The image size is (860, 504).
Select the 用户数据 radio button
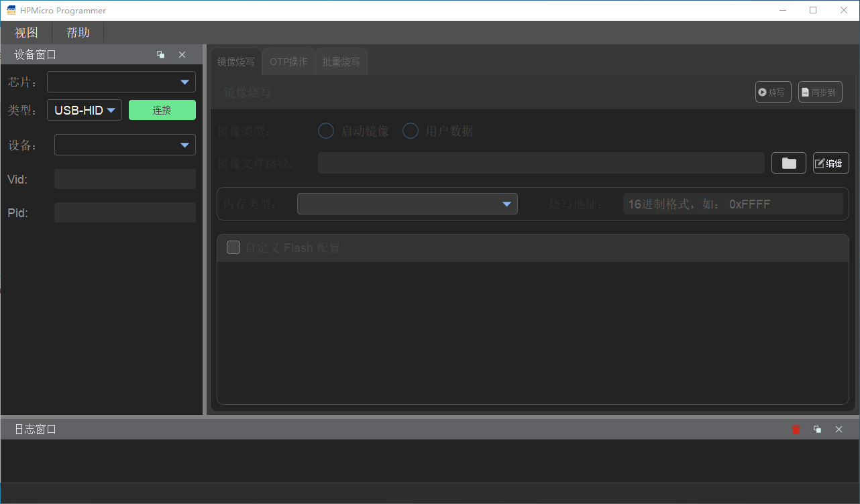411,131
